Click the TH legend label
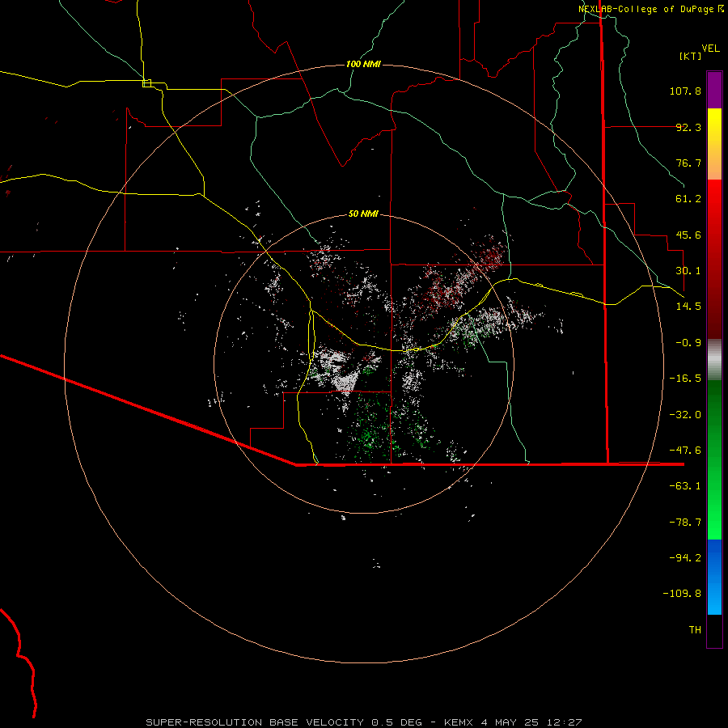Image resolution: width=728 pixels, height=728 pixels. coord(695,630)
